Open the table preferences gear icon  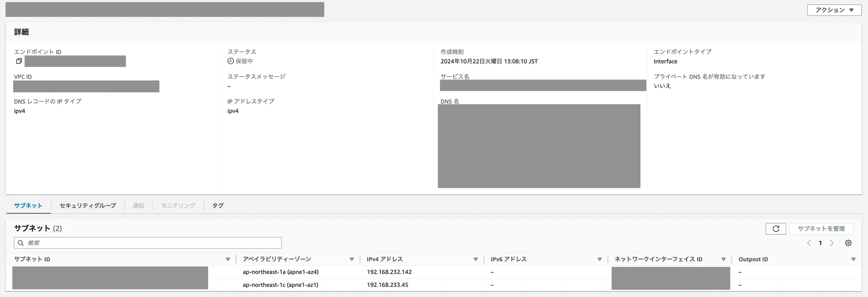pos(848,243)
